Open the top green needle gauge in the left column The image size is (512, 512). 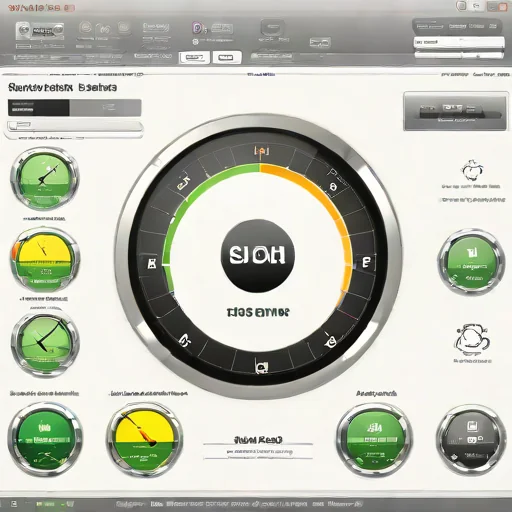45,179
